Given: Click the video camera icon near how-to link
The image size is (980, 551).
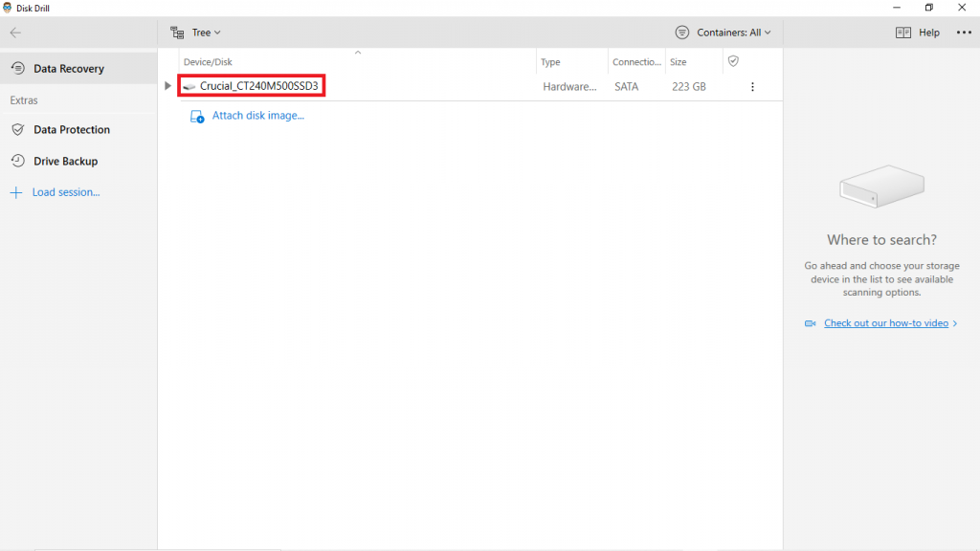Looking at the screenshot, I should point(811,323).
